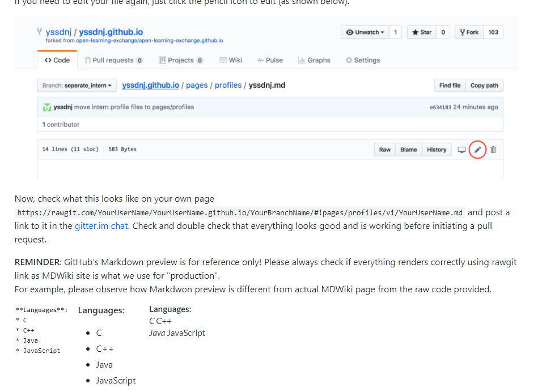Click the commit hash e634183
This screenshot has height=392, width=542.
point(441,108)
